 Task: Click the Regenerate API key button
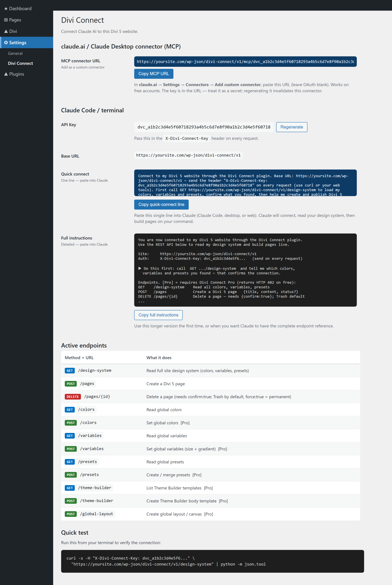pos(291,127)
